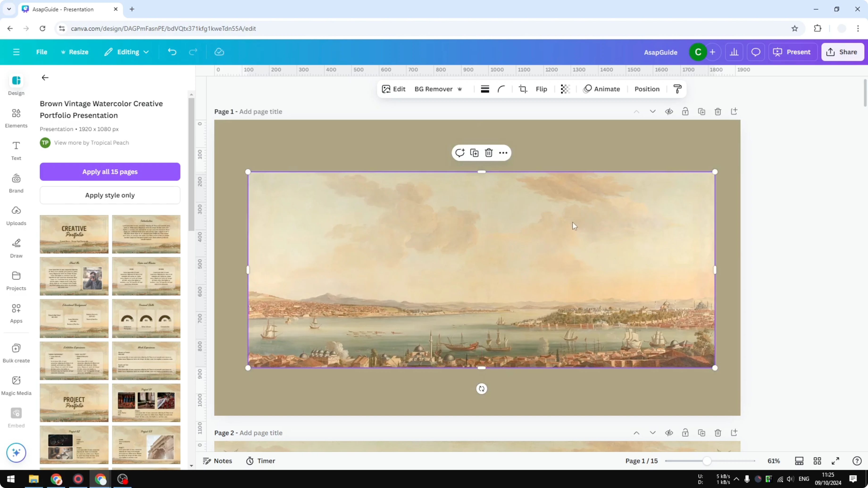This screenshot has height=488, width=868.
Task: Click Apply style only
Action: coord(110,195)
